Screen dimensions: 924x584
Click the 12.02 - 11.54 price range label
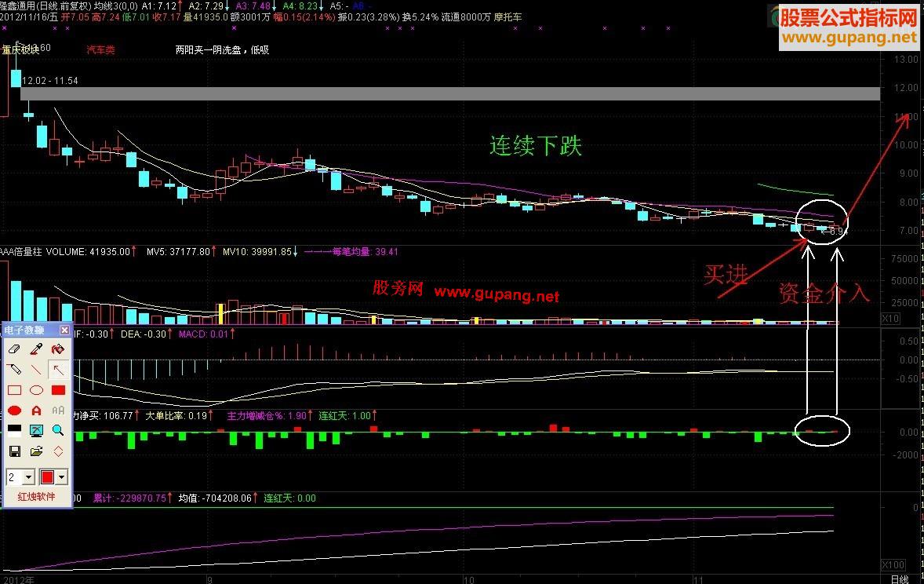(x=49, y=80)
